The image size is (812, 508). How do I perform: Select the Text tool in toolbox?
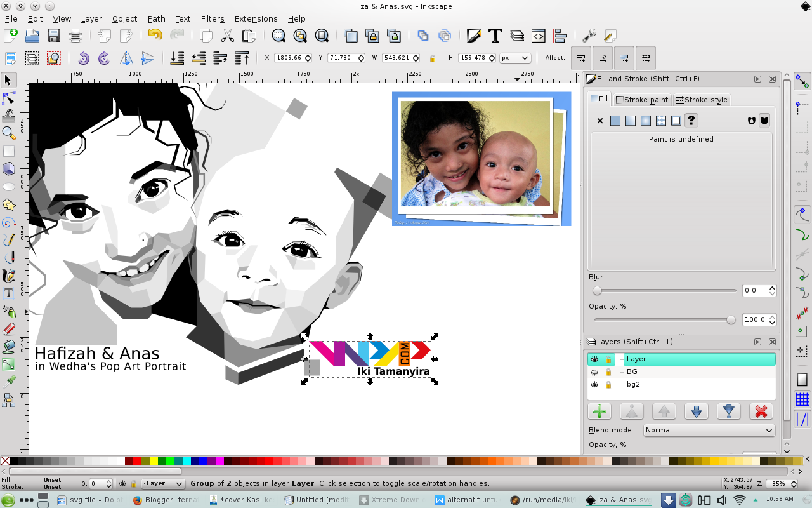(9, 293)
